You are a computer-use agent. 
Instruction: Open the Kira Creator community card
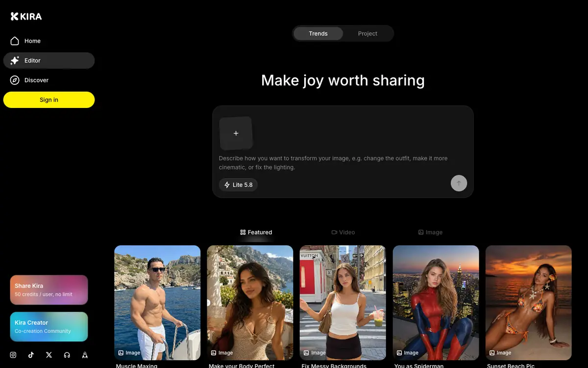point(49,327)
